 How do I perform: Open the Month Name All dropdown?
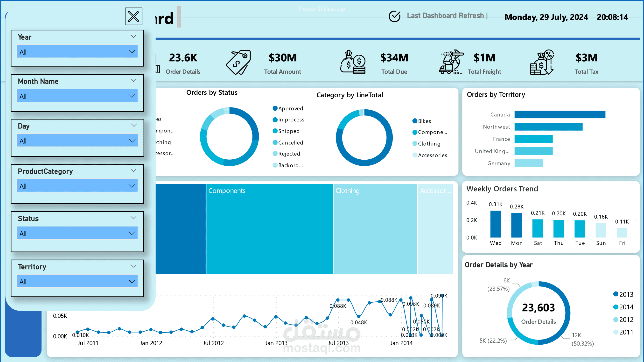coord(77,96)
